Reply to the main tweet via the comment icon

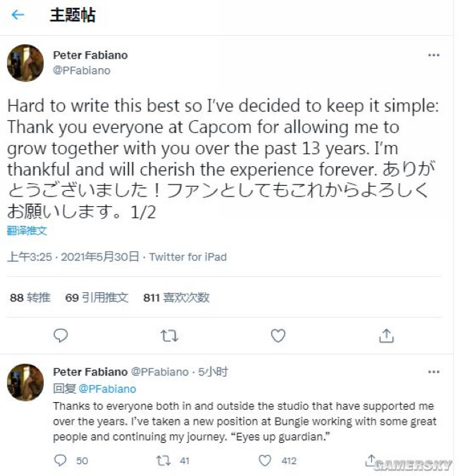coord(61,336)
